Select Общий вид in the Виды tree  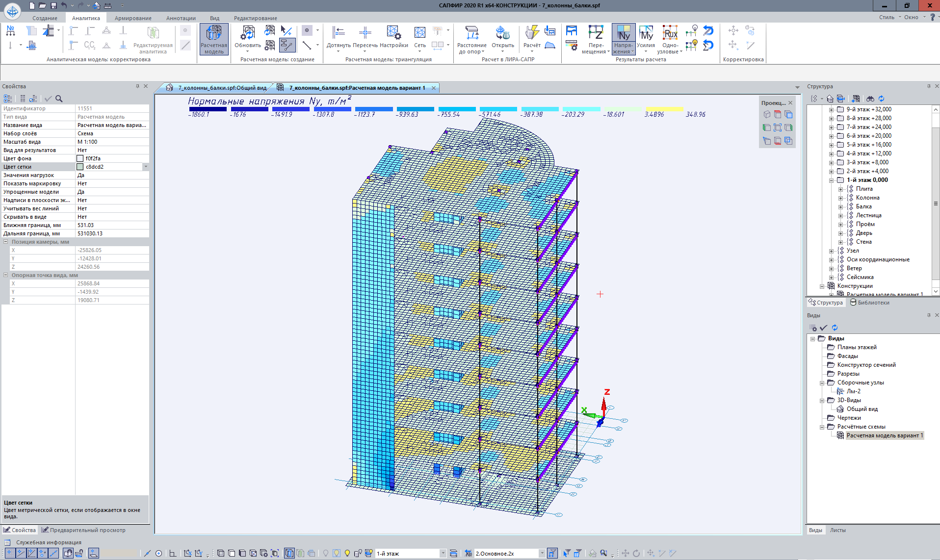click(862, 409)
